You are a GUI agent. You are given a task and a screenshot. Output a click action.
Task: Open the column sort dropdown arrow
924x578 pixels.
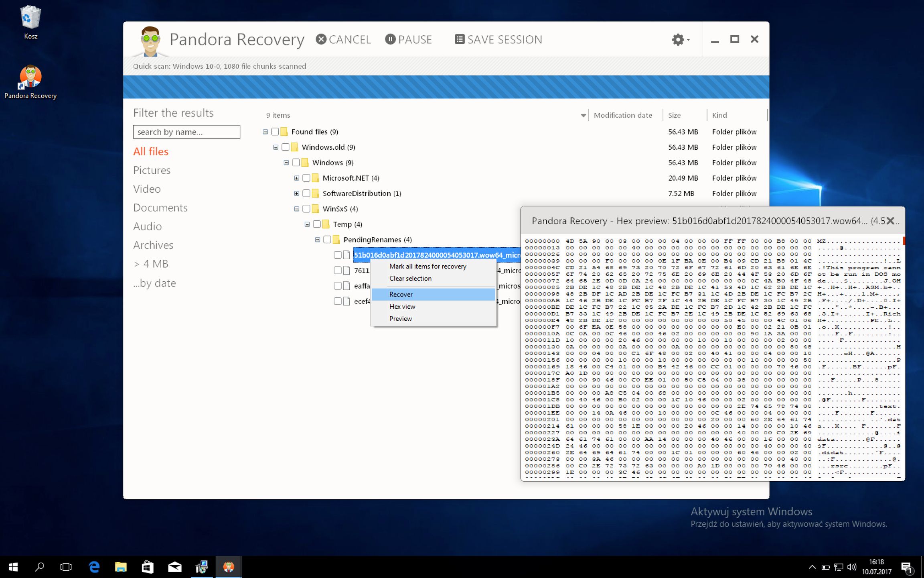[x=583, y=116]
